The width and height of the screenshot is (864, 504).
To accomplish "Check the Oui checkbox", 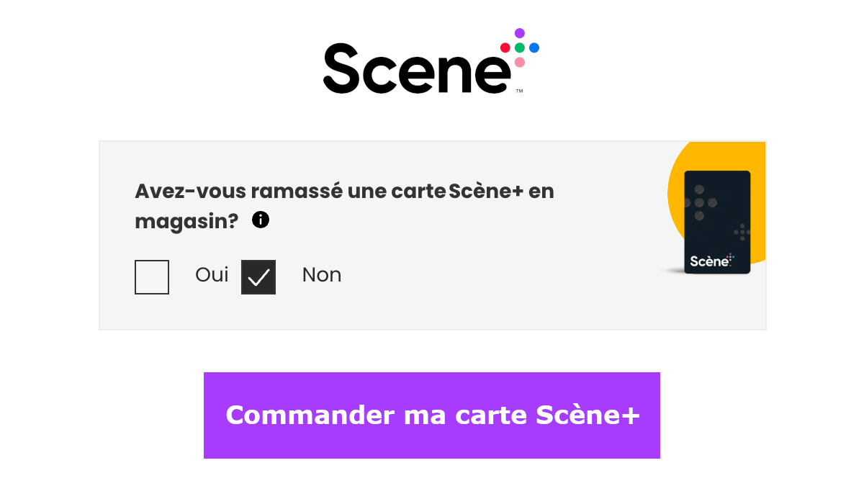I will (151, 276).
